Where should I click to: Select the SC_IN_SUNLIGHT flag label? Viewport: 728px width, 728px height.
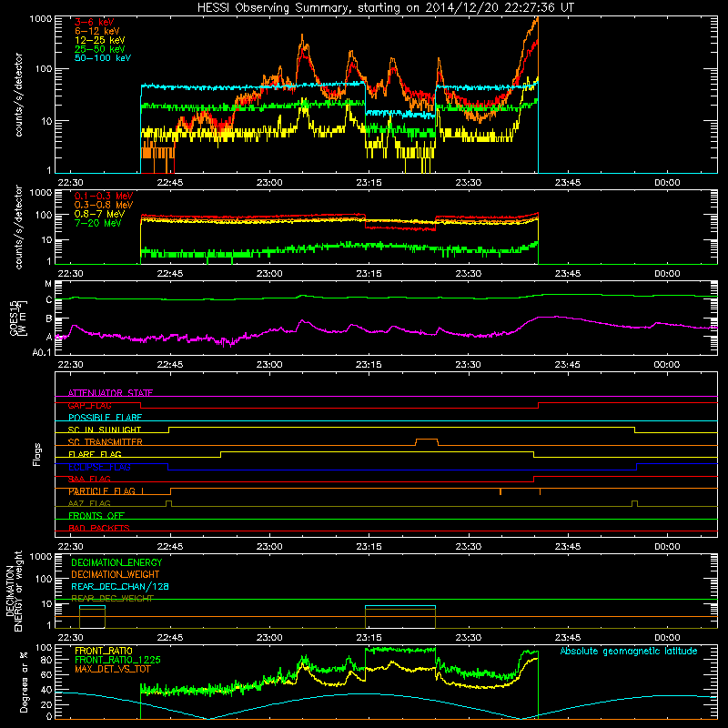coord(105,430)
